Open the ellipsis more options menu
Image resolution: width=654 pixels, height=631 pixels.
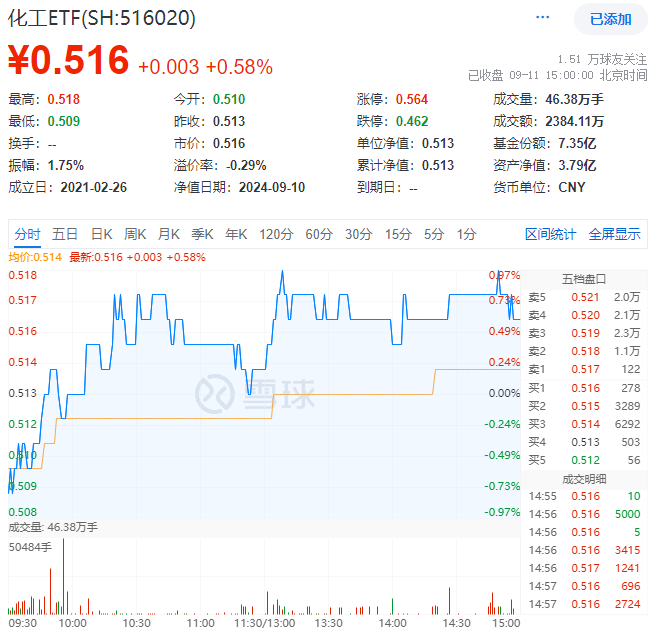[543, 18]
